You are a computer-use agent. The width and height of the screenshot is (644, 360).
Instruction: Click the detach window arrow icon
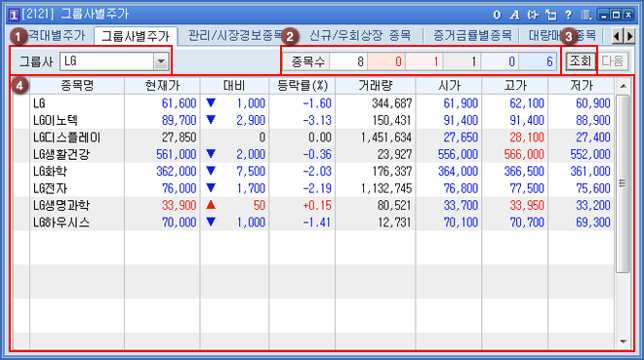[550, 16]
